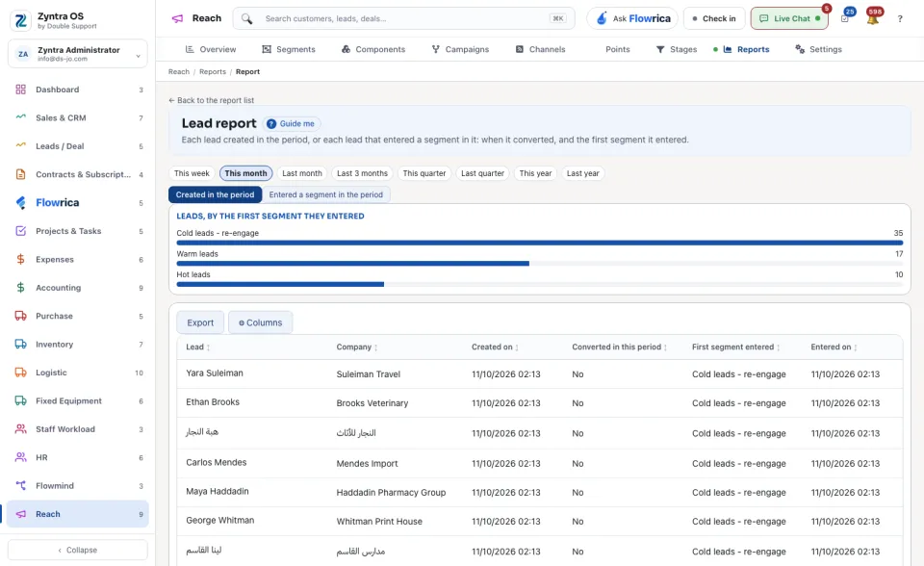Click the Check in button
Screen dimensions: 924x566
[x=714, y=19]
